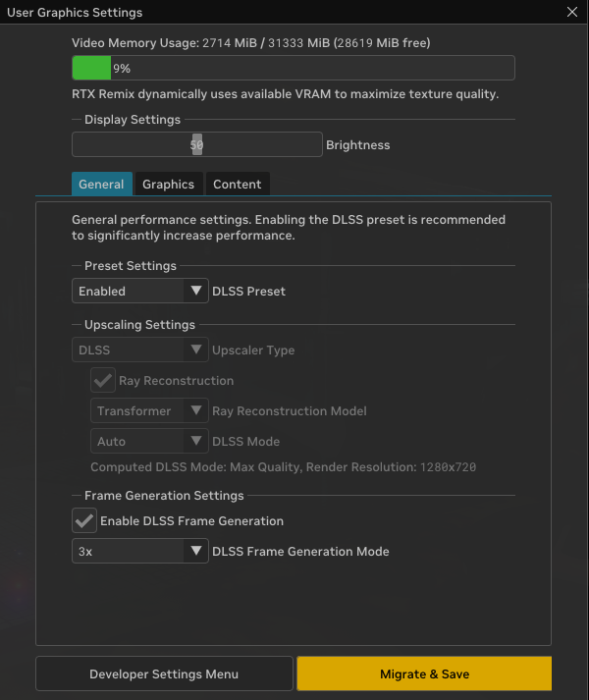Toggle the Ray Reconstruction checkbox
Viewport: 589px width, 700px height.
[x=103, y=380]
